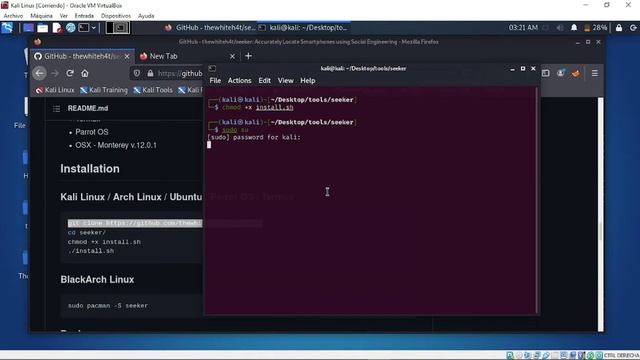Go forward with Firefox forward arrow
The height and width of the screenshot is (360, 640).
pyautogui.click(x=55, y=73)
